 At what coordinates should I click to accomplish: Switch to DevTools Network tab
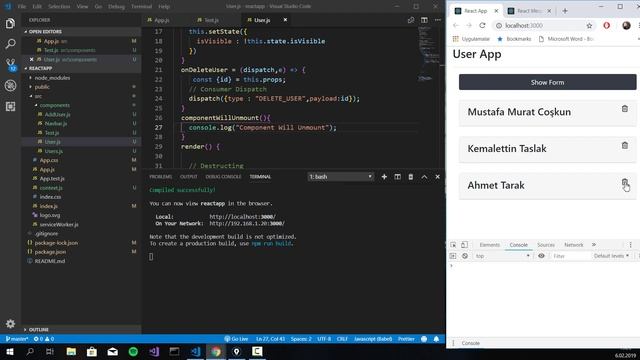[x=573, y=245]
